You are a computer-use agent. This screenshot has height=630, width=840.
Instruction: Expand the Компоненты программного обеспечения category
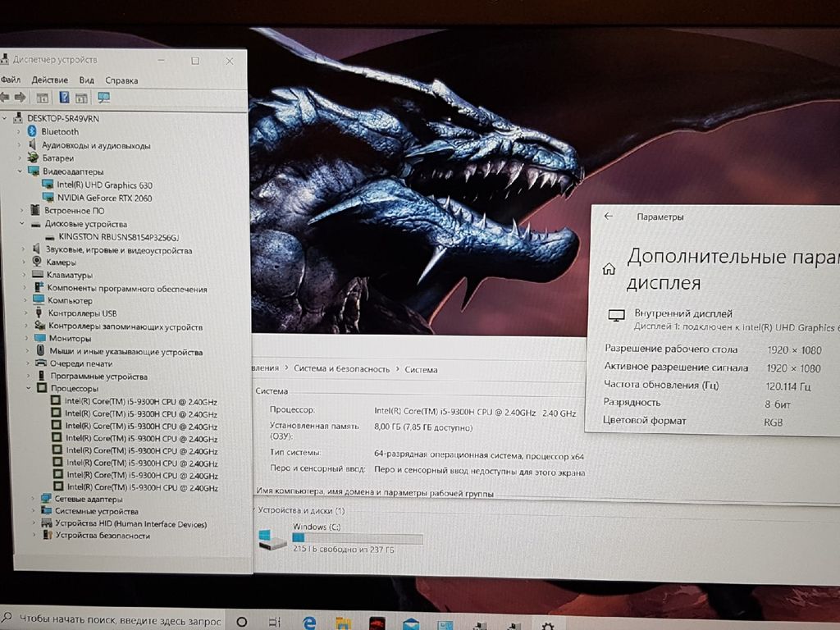[24, 287]
